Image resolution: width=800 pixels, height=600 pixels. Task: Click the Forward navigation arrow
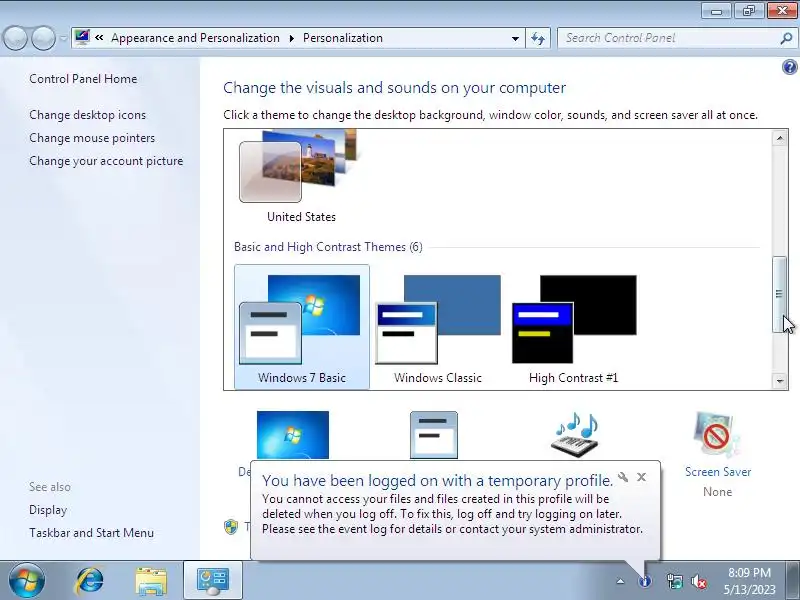43,38
